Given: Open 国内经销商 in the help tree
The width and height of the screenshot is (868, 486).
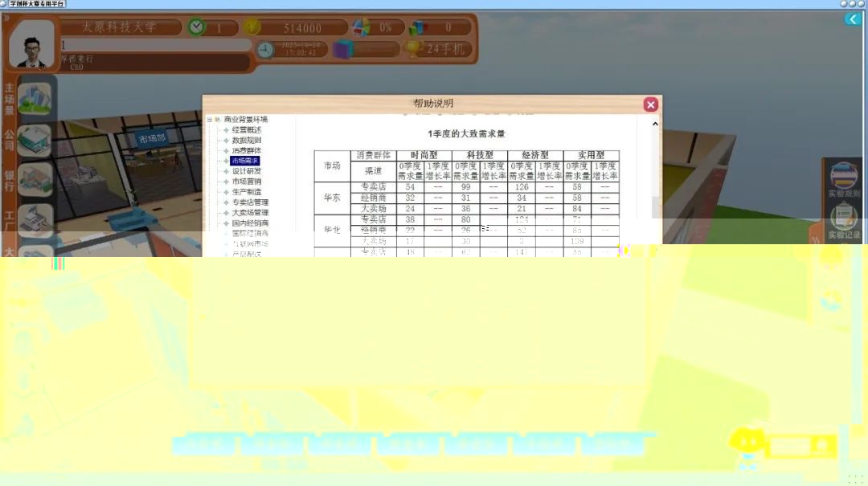Looking at the screenshot, I should click(250, 223).
